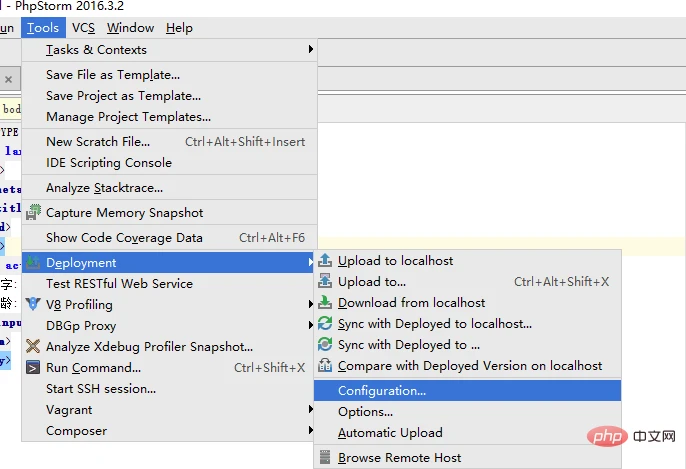Open deployment Options... entry
Image resolution: width=686 pixels, height=469 pixels.
point(365,412)
